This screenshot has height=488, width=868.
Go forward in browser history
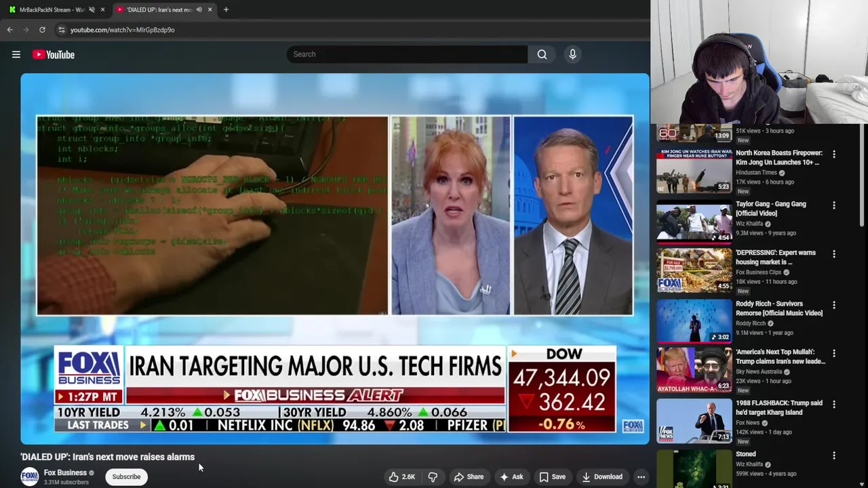(26, 30)
